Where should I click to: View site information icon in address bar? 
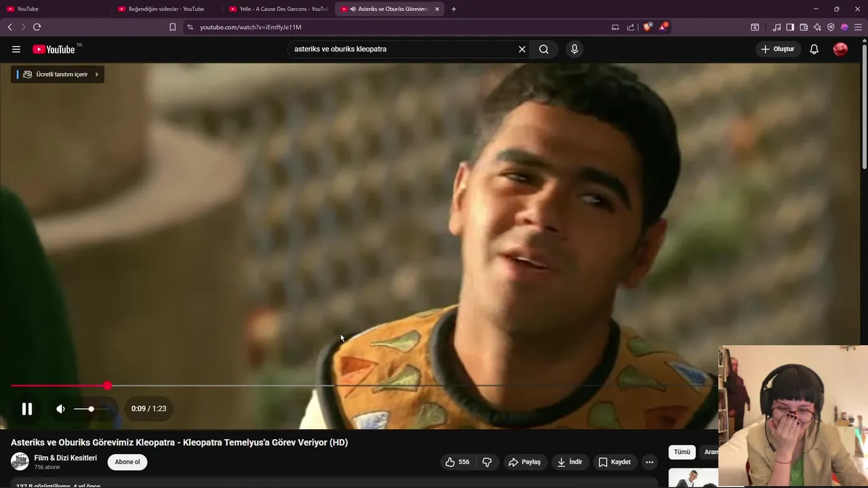[x=190, y=27]
